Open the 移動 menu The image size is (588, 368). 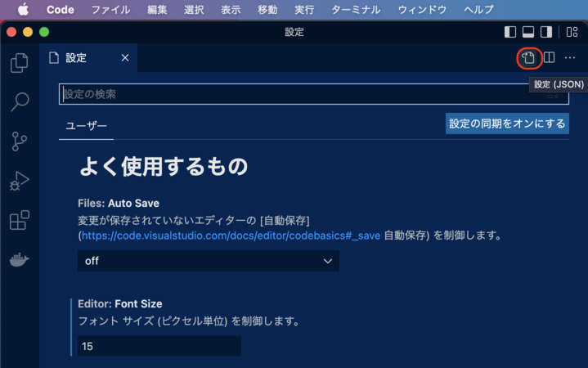click(x=267, y=9)
